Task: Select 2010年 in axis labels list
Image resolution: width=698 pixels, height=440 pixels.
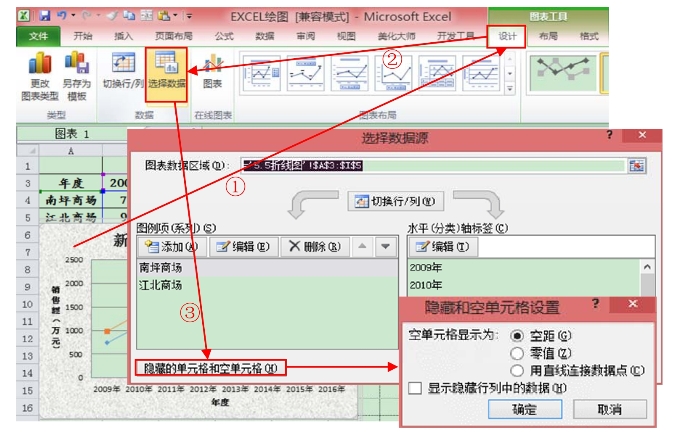Action: point(524,285)
